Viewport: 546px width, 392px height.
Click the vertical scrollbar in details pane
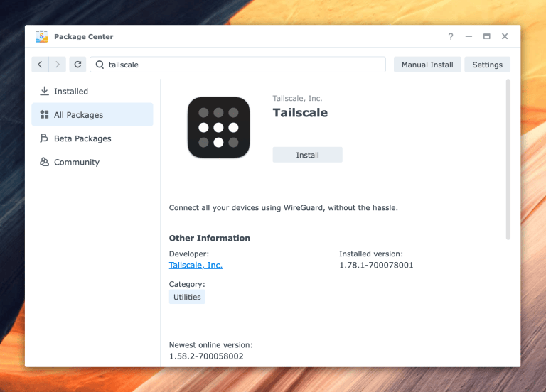508,160
